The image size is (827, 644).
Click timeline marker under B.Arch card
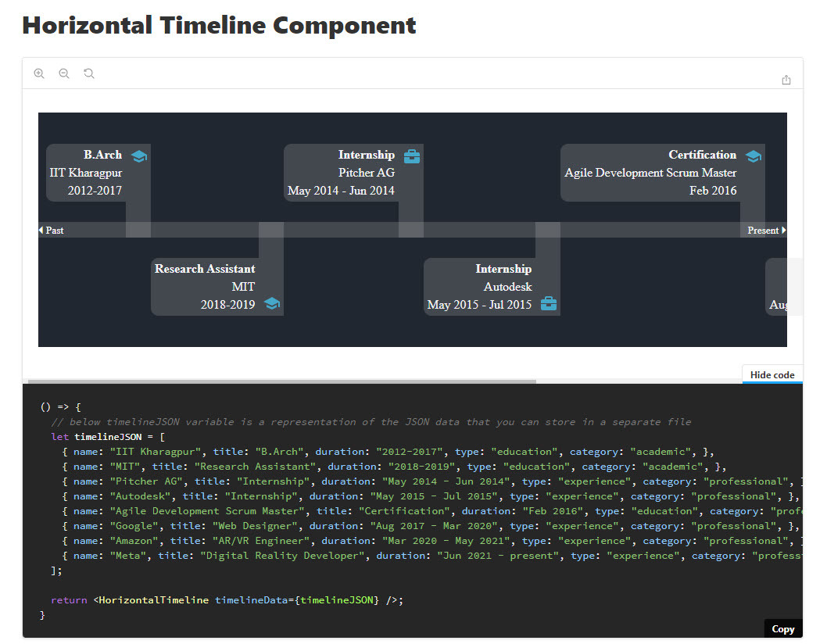tap(138, 230)
